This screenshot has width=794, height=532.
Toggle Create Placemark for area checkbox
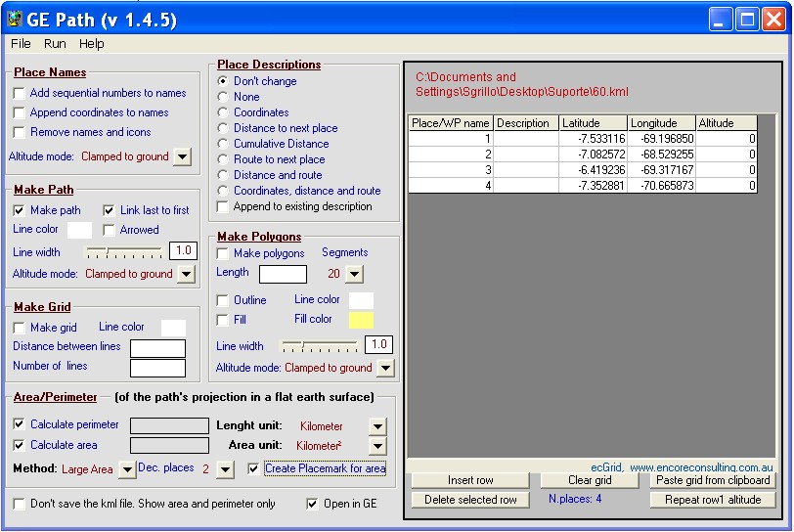pyautogui.click(x=253, y=468)
